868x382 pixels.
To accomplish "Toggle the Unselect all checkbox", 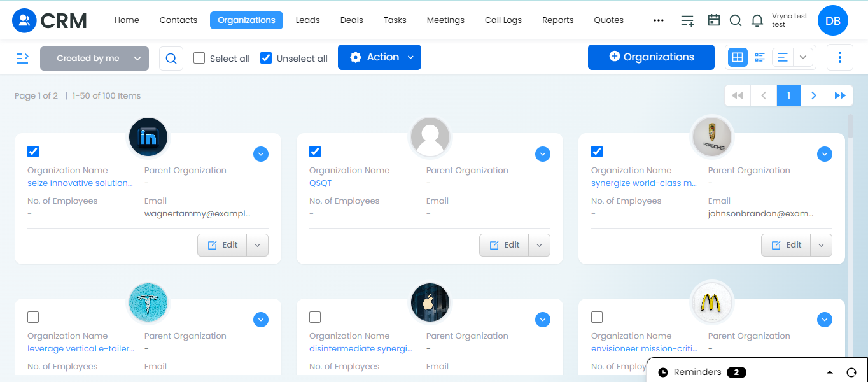I will coord(266,58).
